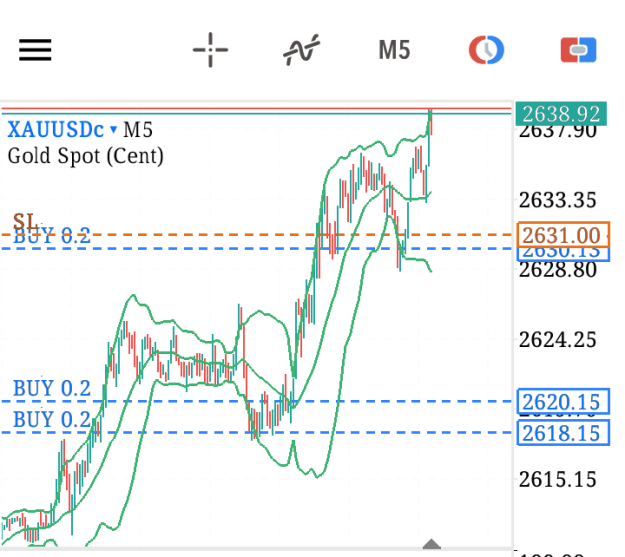
Task: Open the chart clock settings icon
Action: click(x=486, y=50)
